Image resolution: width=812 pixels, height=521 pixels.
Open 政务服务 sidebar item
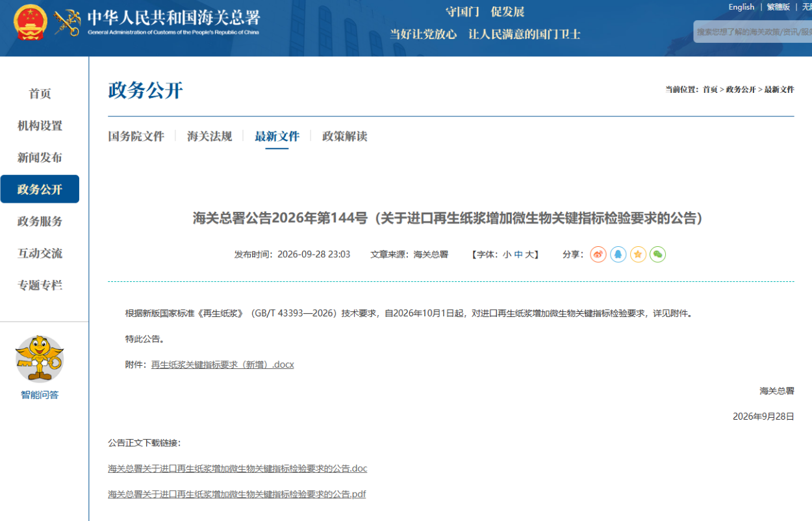coord(40,221)
